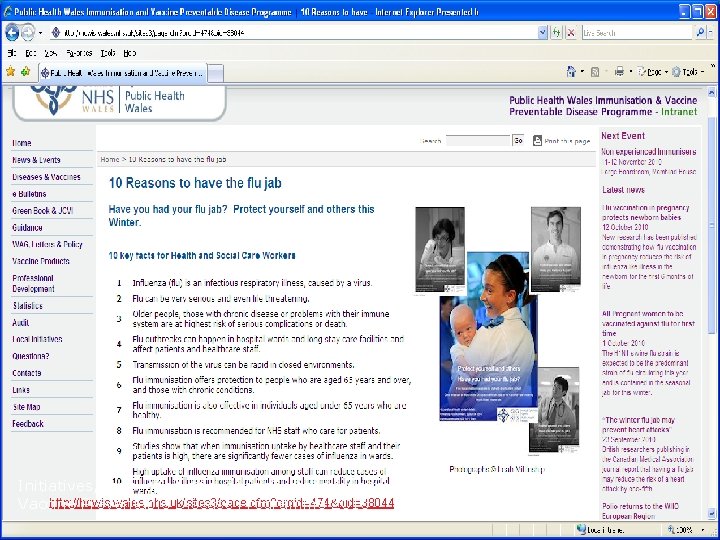Open the File menu
Screen dimensions: 720x540
pyautogui.click(x=11, y=53)
